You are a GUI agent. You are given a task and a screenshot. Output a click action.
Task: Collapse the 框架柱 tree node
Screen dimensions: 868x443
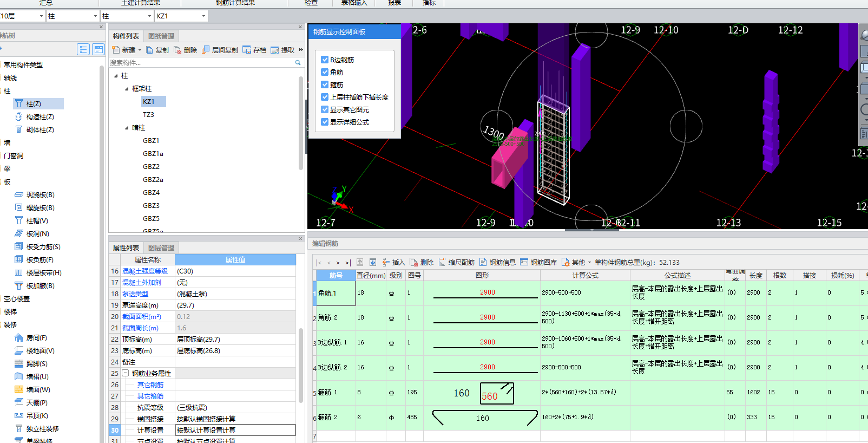pos(127,89)
